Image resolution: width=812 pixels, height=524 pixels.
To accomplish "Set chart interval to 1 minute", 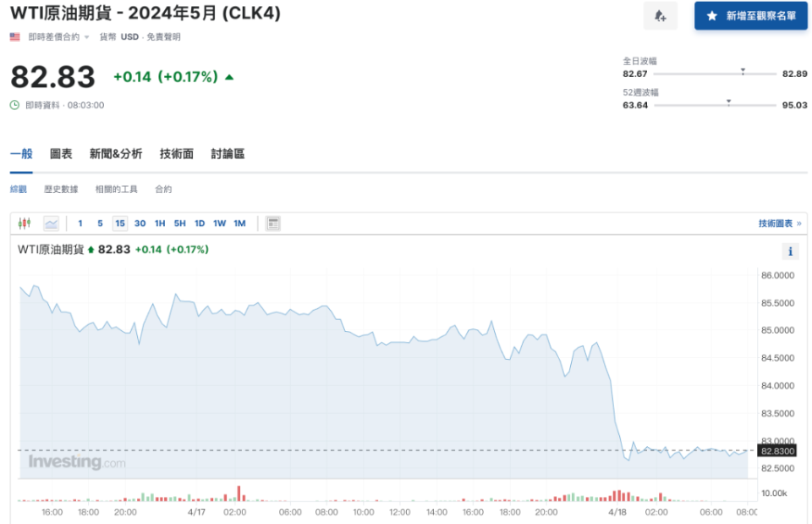I will 80,223.
